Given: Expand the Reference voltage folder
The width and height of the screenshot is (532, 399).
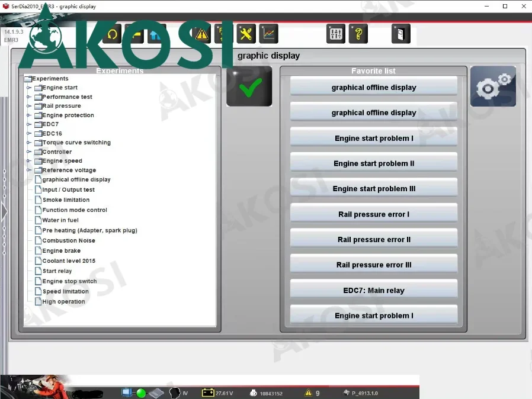Looking at the screenshot, I should click(29, 170).
